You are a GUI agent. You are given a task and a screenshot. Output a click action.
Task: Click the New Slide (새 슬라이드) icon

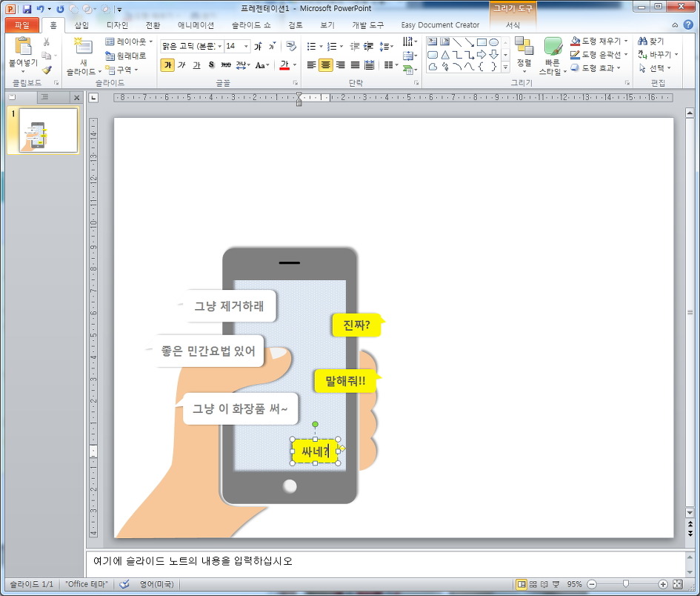pyautogui.click(x=83, y=47)
